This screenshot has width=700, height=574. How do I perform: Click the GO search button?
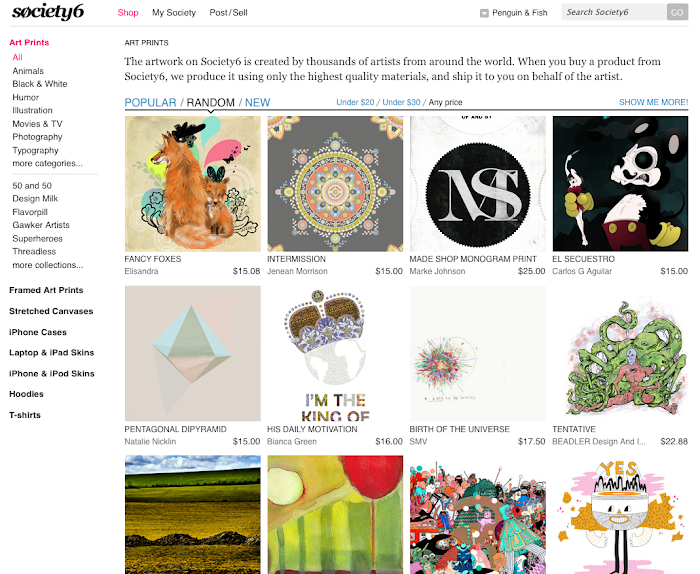(677, 12)
